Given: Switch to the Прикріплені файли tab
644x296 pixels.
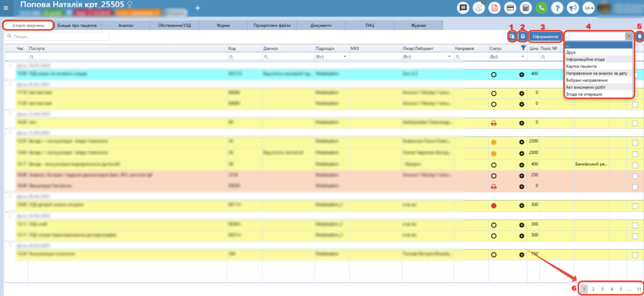Looking at the screenshot, I should tap(272, 25).
